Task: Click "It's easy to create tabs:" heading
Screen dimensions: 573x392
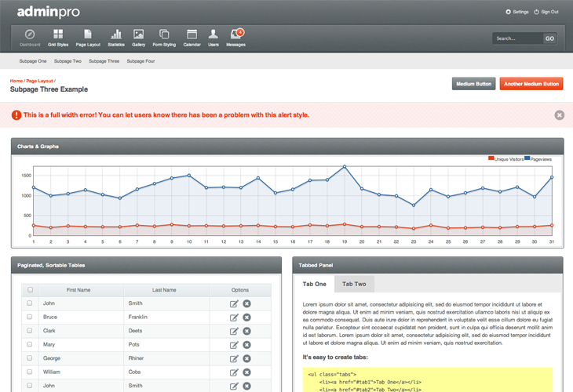Action: pyautogui.click(x=335, y=358)
